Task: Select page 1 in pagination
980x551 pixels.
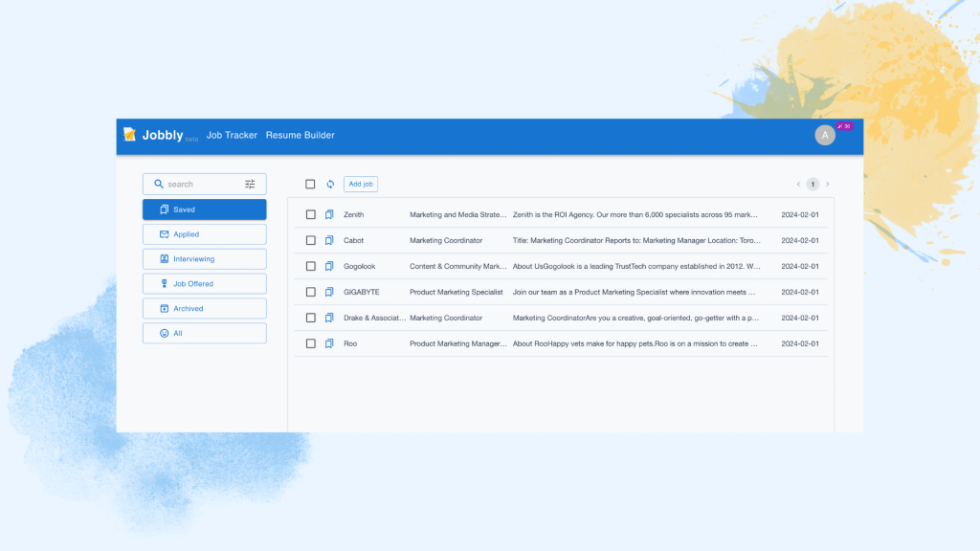Action: click(x=812, y=184)
